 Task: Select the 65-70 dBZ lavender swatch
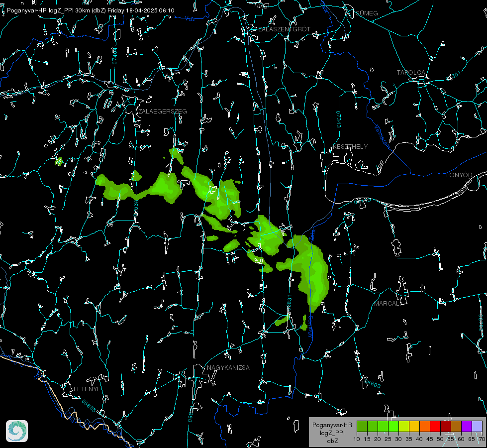tap(477, 426)
